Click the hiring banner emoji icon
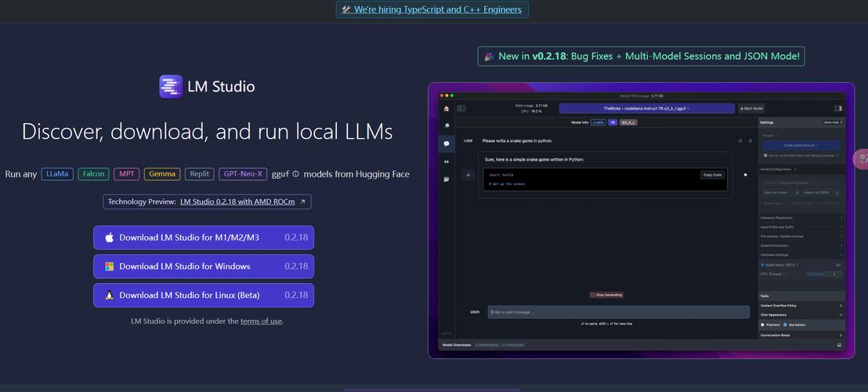The height and width of the screenshot is (392, 868). (346, 9)
